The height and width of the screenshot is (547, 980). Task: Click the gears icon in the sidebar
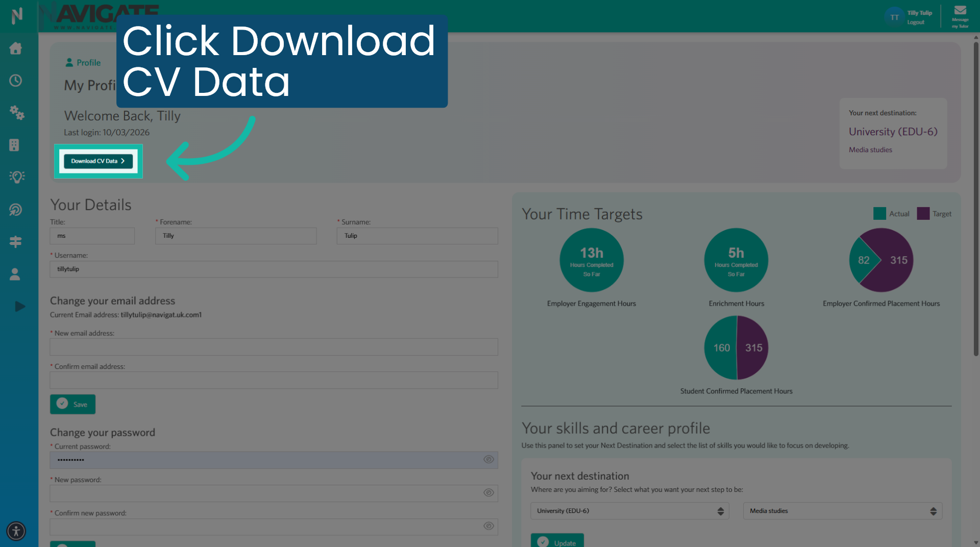[x=17, y=113]
